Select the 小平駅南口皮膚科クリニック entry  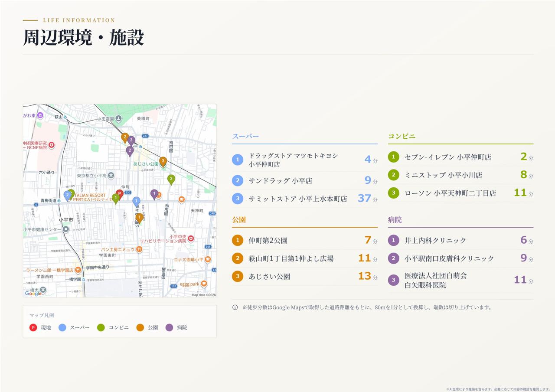pyautogui.click(x=460, y=258)
